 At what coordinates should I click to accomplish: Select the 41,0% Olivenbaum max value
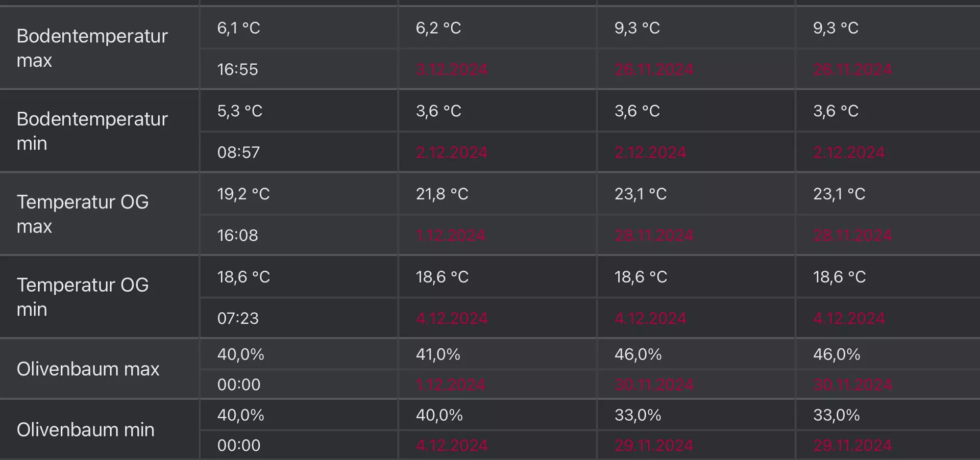(438, 354)
